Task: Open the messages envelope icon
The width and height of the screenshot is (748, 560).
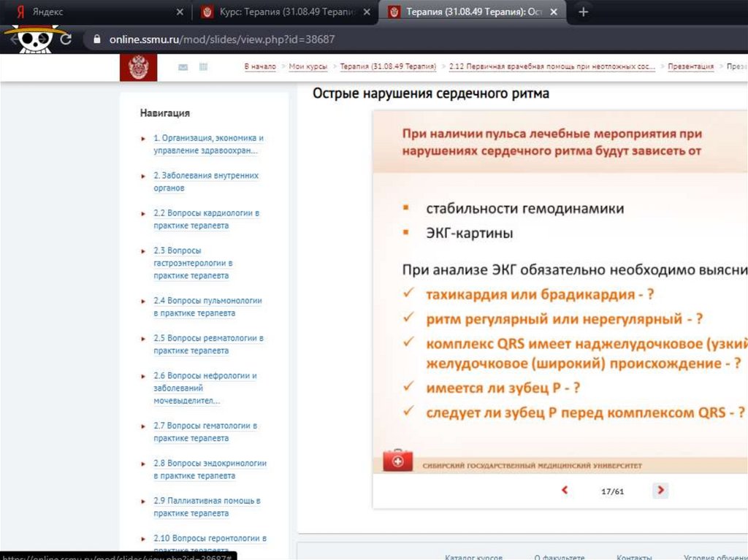Action: (x=183, y=67)
